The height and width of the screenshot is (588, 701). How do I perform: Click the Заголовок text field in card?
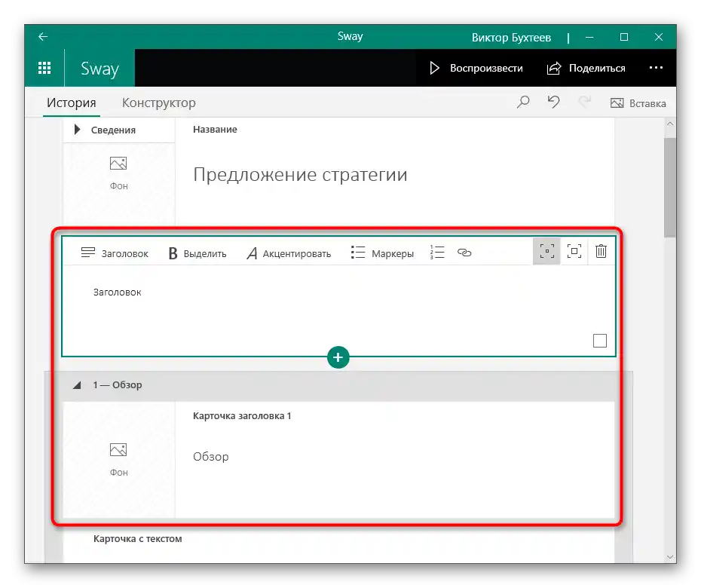(x=117, y=292)
